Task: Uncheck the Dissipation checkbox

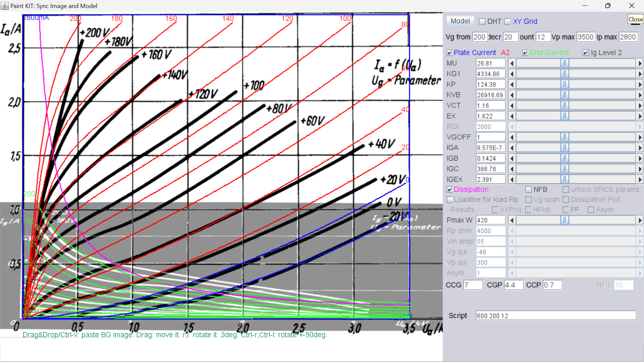Action: pyautogui.click(x=450, y=190)
